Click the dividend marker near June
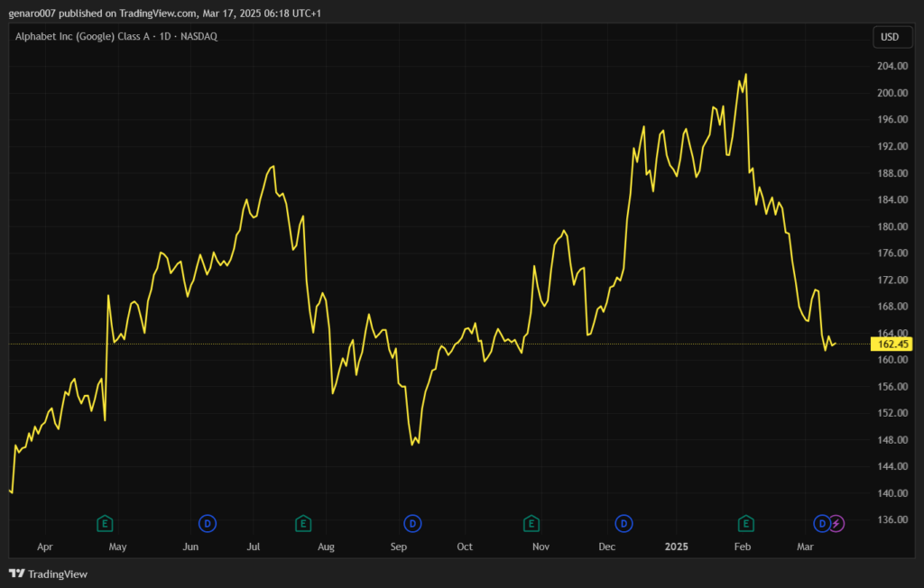 (x=208, y=522)
